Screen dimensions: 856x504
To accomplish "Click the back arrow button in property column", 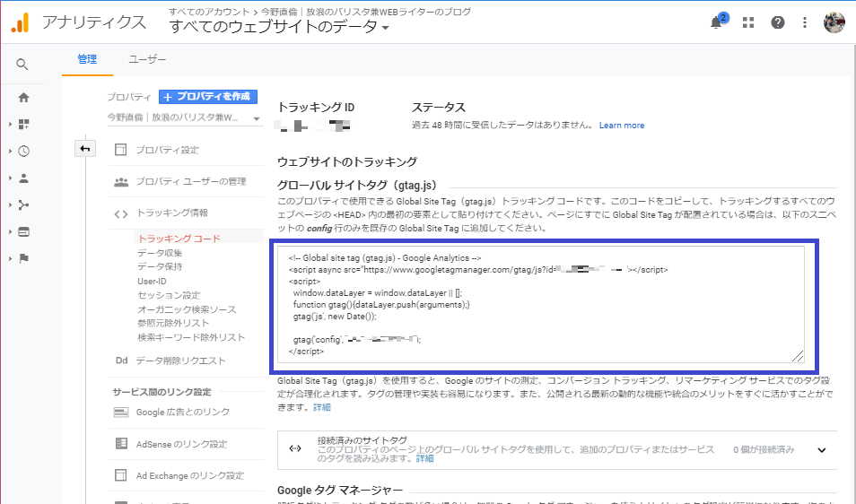I will pyautogui.click(x=85, y=148).
